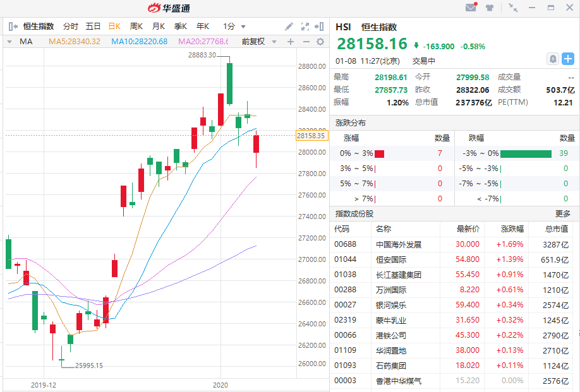Open stock 香港中华煤气 row
Viewport: 580px width, 392px height.
tap(451, 381)
